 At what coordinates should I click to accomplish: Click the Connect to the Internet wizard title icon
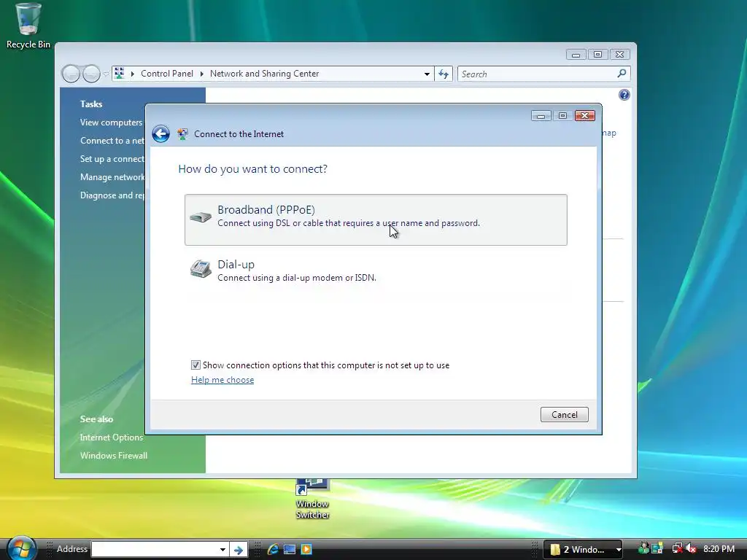(x=182, y=134)
